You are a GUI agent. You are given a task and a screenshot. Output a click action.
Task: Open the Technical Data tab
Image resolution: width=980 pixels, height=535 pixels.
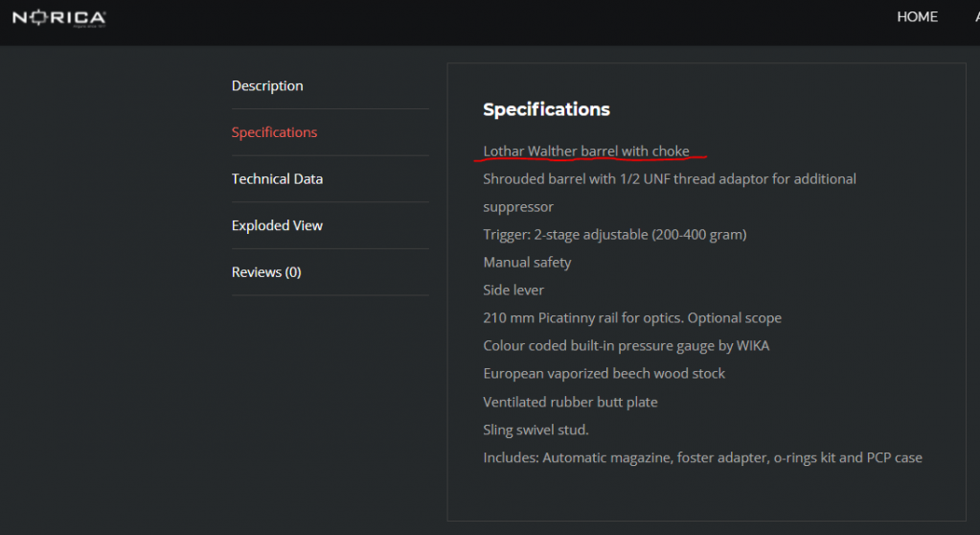[x=278, y=179]
